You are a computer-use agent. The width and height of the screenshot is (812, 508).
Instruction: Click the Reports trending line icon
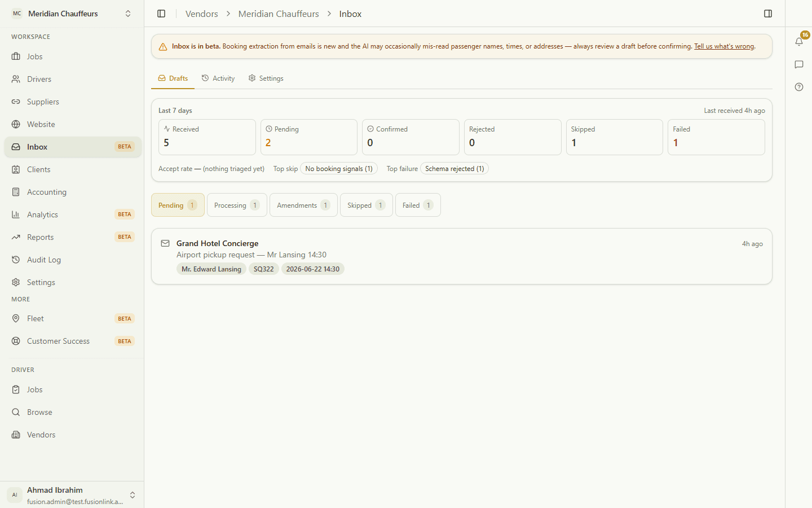16,237
